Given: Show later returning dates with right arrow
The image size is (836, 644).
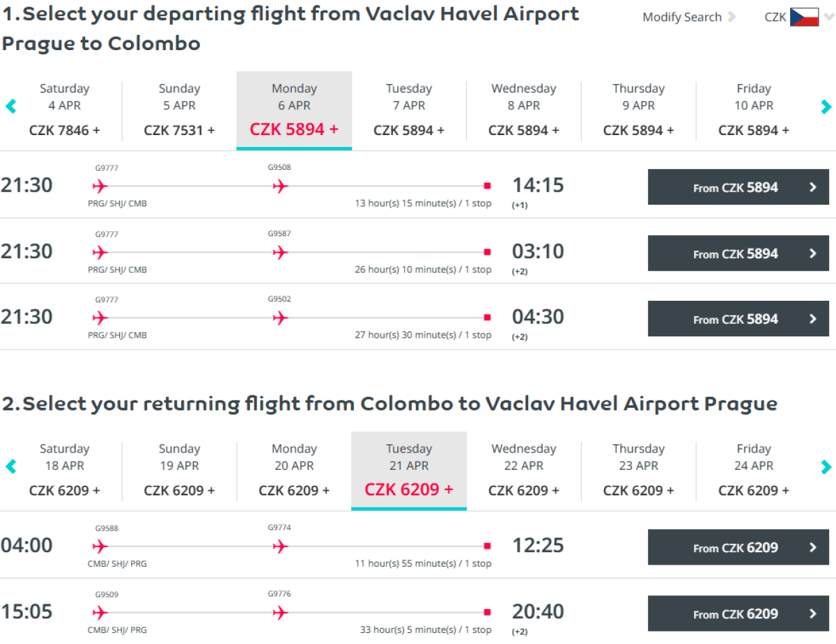Looking at the screenshot, I should click(x=826, y=466).
